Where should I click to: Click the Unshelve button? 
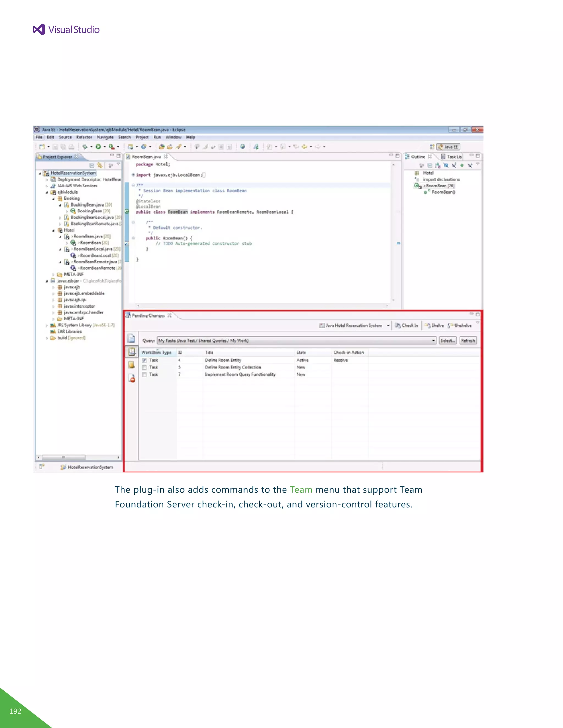tap(460, 325)
